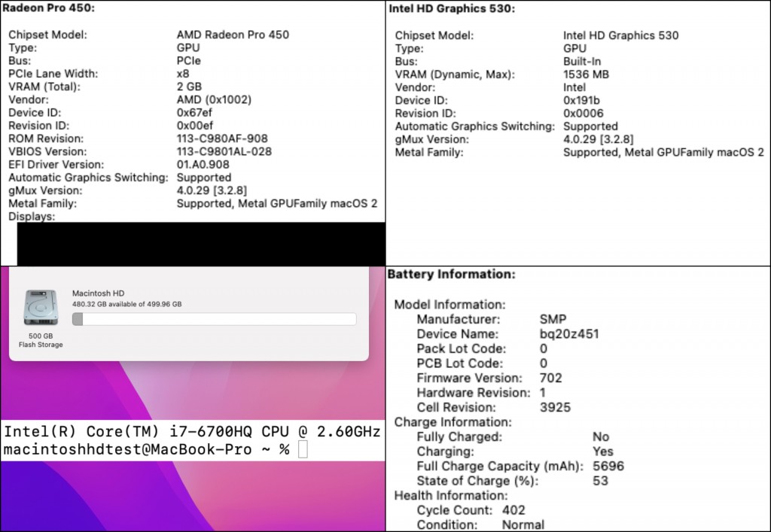The image size is (771, 532).
Task: Click the terminal cursor after the % prompt
Action: point(303,449)
